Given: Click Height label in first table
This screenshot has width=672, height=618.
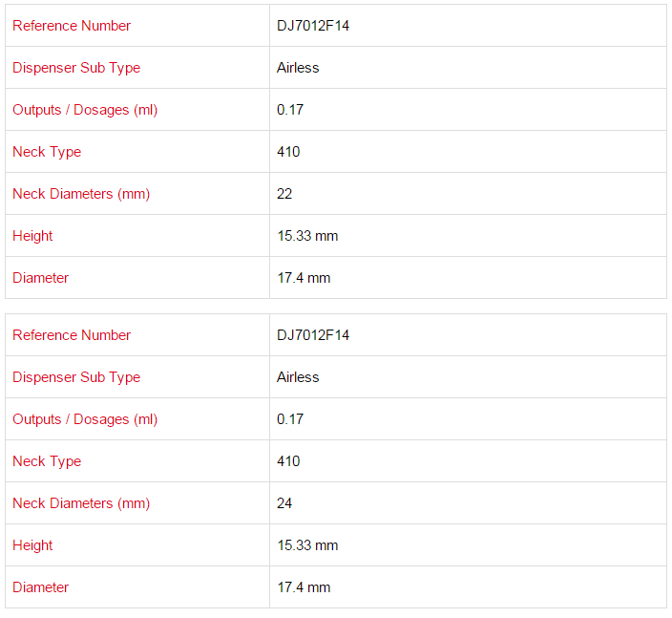Looking at the screenshot, I should [x=32, y=236].
